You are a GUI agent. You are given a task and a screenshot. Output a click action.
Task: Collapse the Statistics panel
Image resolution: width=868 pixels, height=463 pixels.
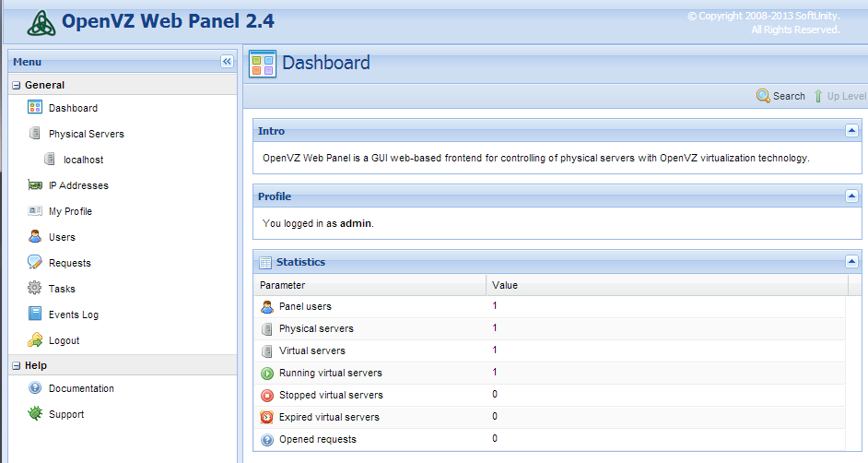click(x=851, y=261)
